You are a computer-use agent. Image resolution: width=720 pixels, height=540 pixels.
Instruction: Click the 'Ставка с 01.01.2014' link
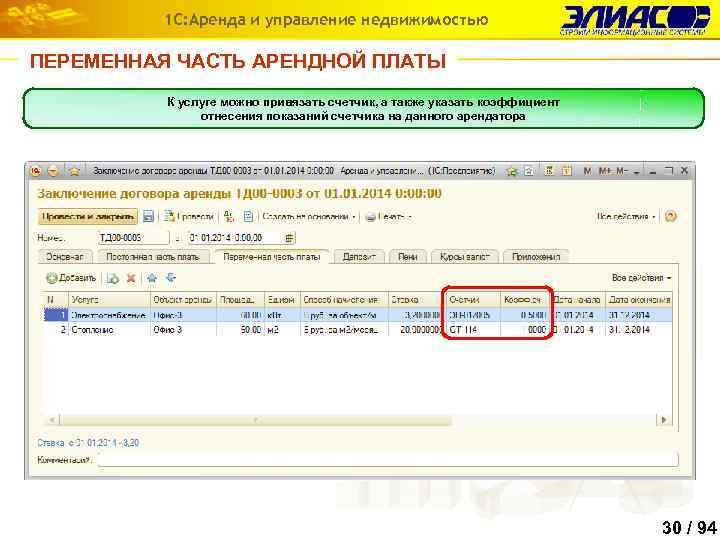coord(88,443)
